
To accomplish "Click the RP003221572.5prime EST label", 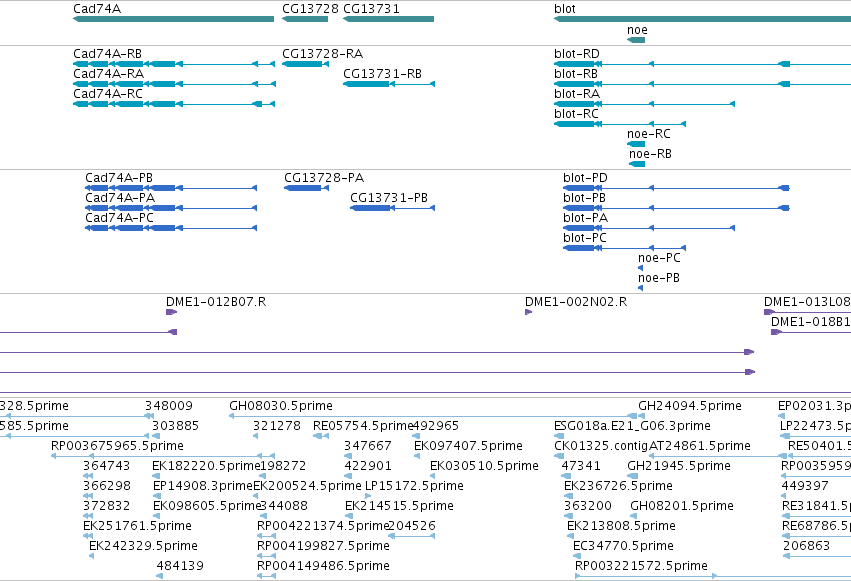I will click(x=642, y=566).
